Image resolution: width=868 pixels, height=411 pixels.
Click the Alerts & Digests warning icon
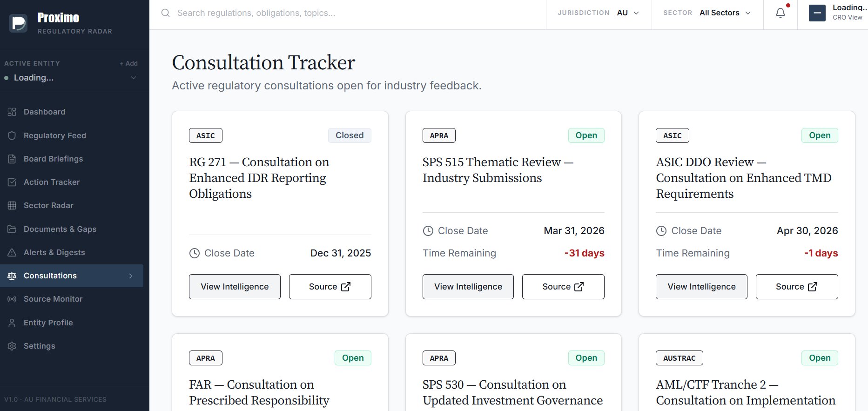[12, 252]
